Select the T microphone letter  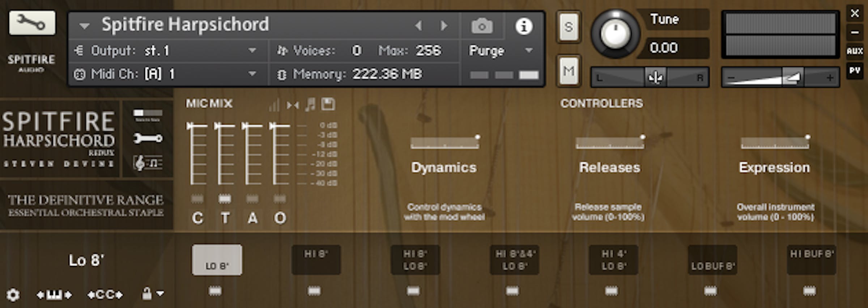coord(225,218)
